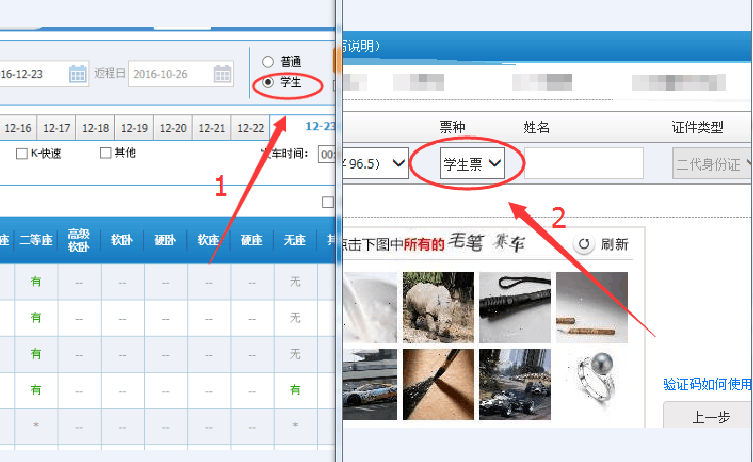This screenshot has height=462, width=753.
Task: Select the pearl ring captcha image
Action: [x=592, y=384]
